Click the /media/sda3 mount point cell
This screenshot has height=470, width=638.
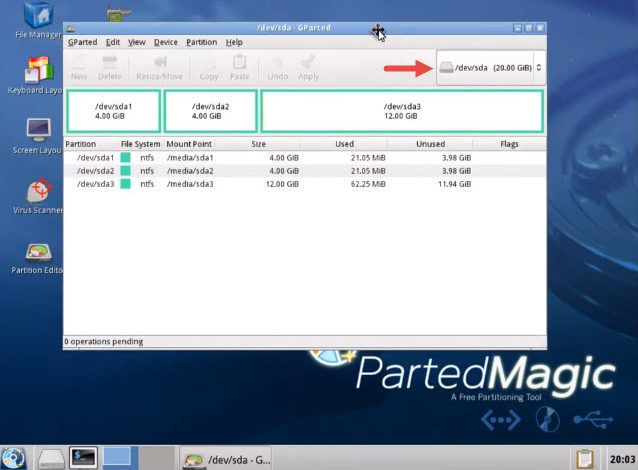point(190,184)
